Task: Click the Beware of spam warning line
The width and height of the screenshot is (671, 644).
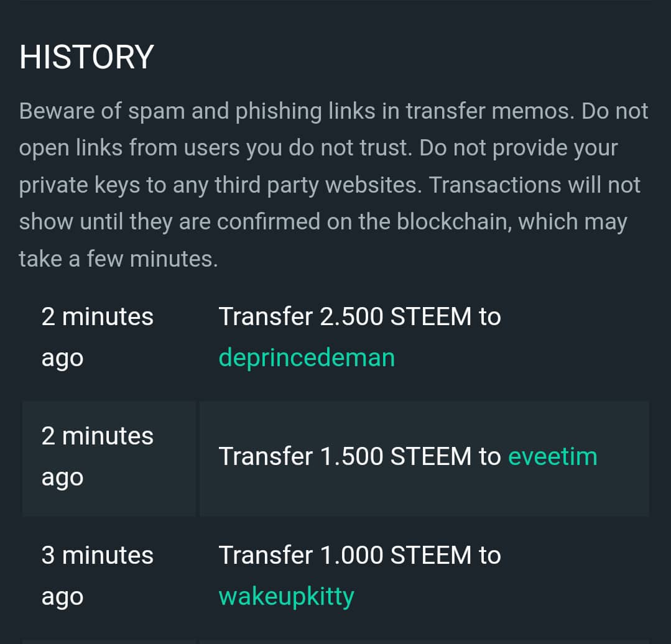Action: 334,111
